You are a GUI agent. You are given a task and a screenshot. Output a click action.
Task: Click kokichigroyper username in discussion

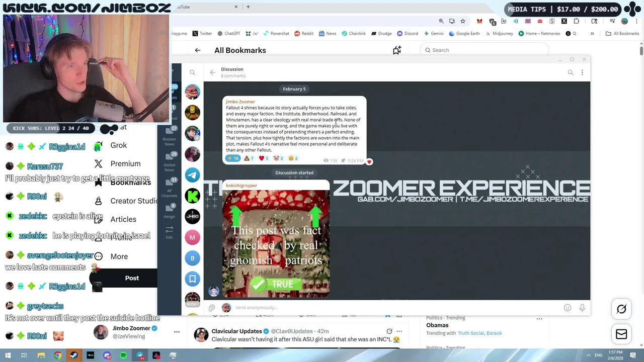coord(242,186)
